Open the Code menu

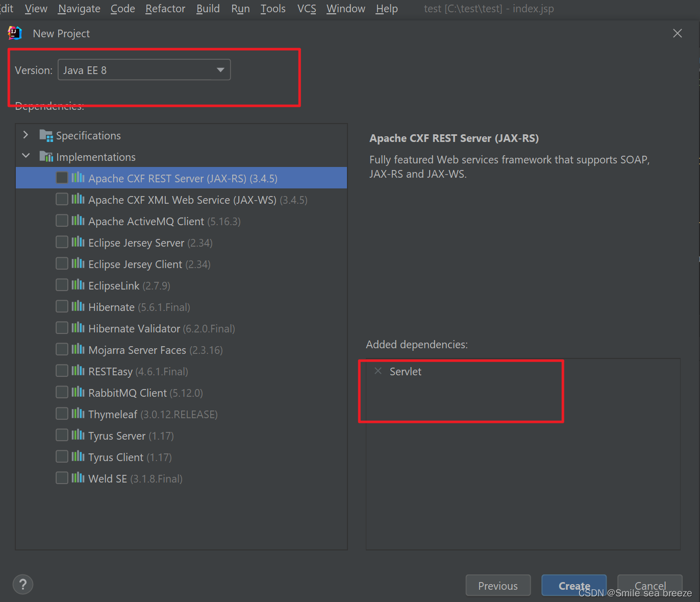pos(123,9)
